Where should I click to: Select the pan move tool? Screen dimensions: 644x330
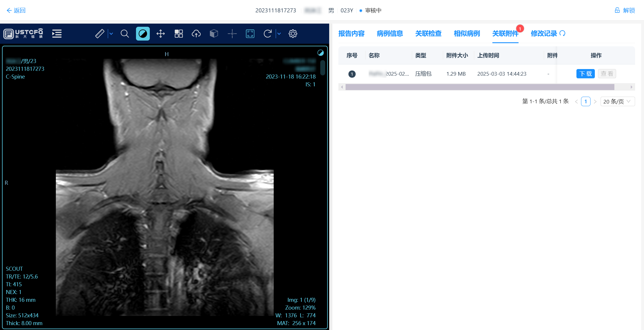(x=160, y=34)
